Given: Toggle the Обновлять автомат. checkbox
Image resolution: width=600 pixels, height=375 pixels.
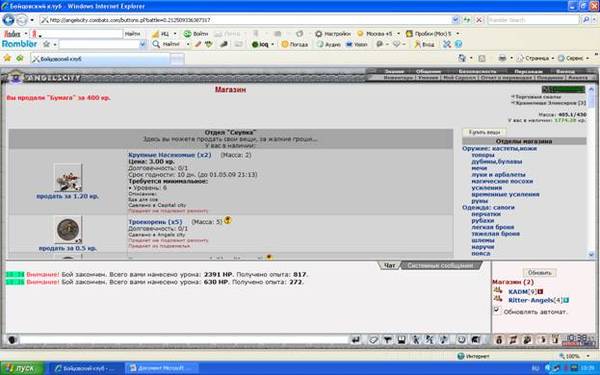Looking at the screenshot, I should (x=497, y=310).
